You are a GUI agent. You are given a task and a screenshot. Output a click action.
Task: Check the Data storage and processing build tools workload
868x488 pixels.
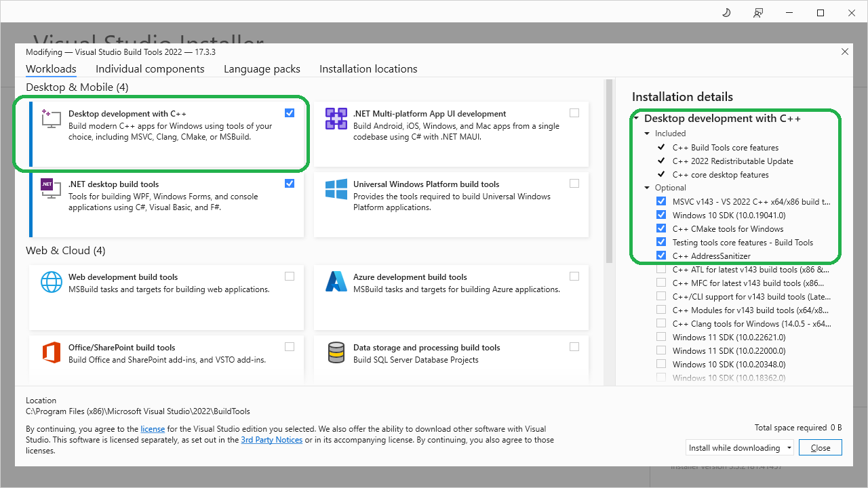tap(574, 346)
